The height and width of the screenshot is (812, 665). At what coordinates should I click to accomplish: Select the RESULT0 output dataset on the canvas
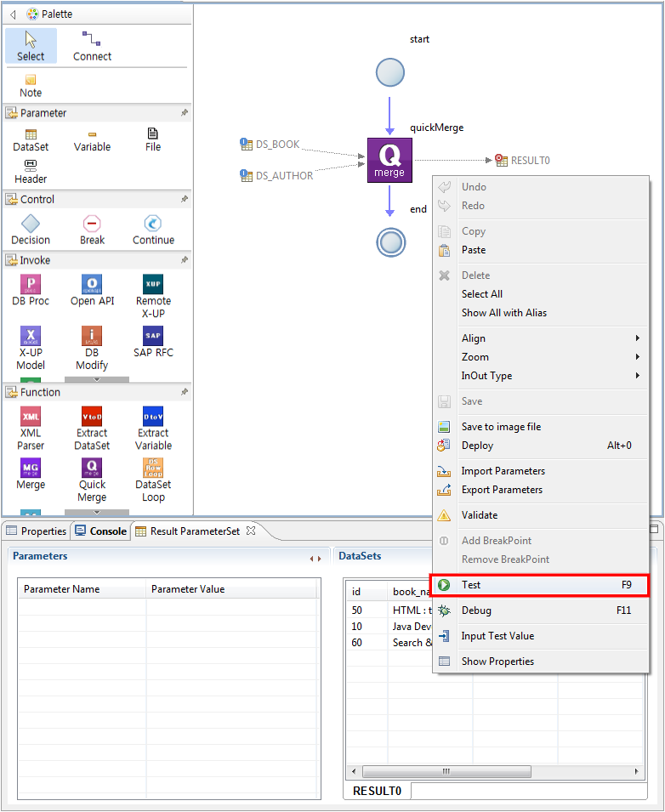[523, 160]
